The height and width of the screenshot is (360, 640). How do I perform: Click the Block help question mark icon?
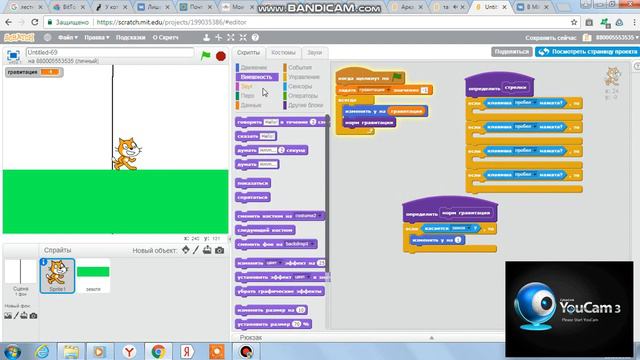[x=256, y=38]
